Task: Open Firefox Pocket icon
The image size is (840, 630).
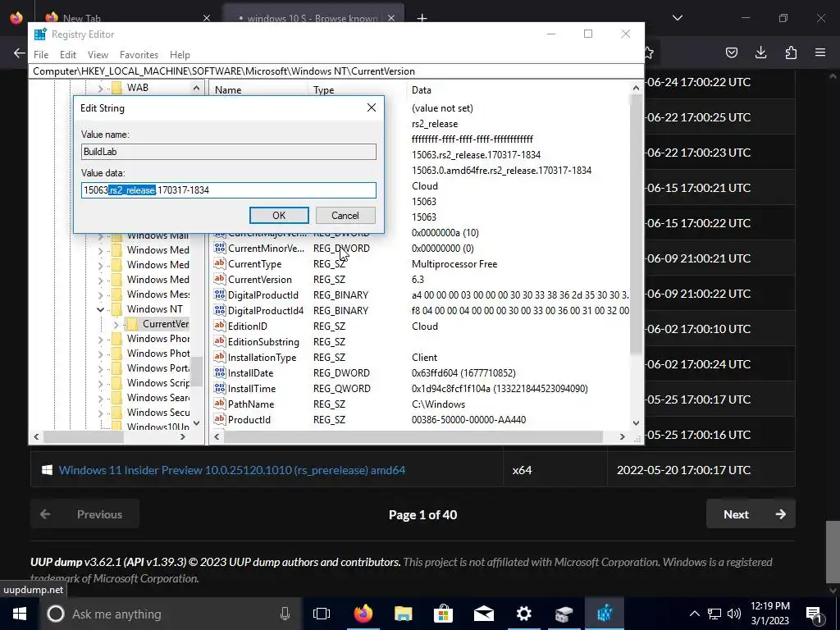Action: tap(731, 52)
